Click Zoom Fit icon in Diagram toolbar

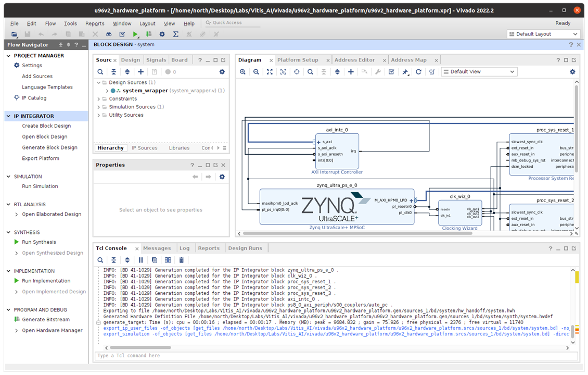point(270,72)
